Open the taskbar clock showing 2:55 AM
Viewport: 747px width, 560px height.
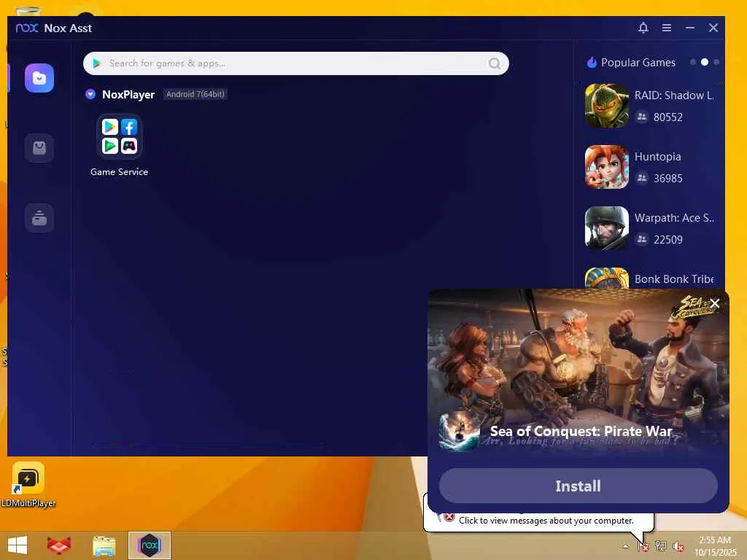point(715,546)
